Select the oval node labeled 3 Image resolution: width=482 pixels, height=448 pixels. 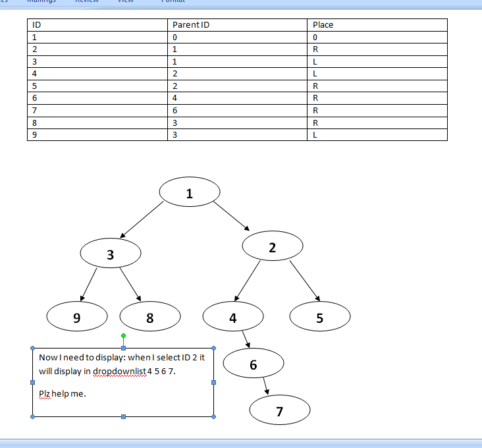[x=111, y=253]
